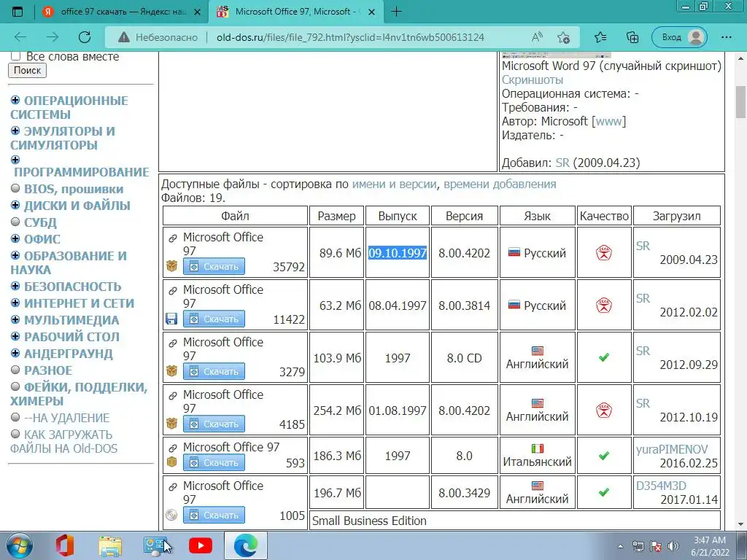
Task: Expand the ИНТЕРНЕТ И СЕТИ category
Action: tap(15, 303)
